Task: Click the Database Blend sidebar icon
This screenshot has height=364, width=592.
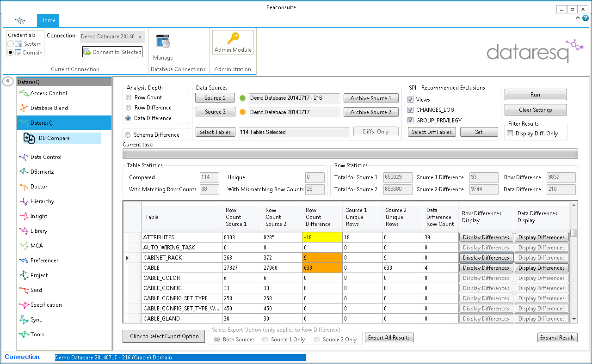Action: point(23,108)
